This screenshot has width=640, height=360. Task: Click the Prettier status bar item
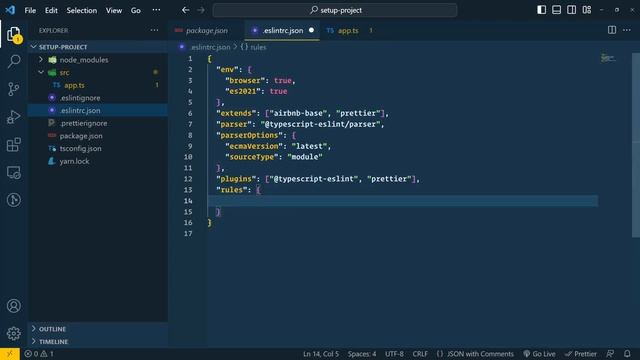[581, 354]
